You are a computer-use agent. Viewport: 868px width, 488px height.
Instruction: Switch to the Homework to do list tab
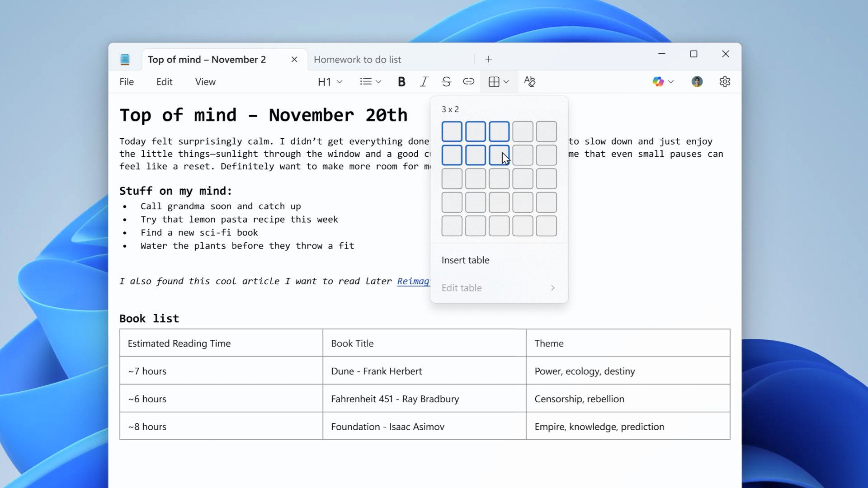point(358,59)
